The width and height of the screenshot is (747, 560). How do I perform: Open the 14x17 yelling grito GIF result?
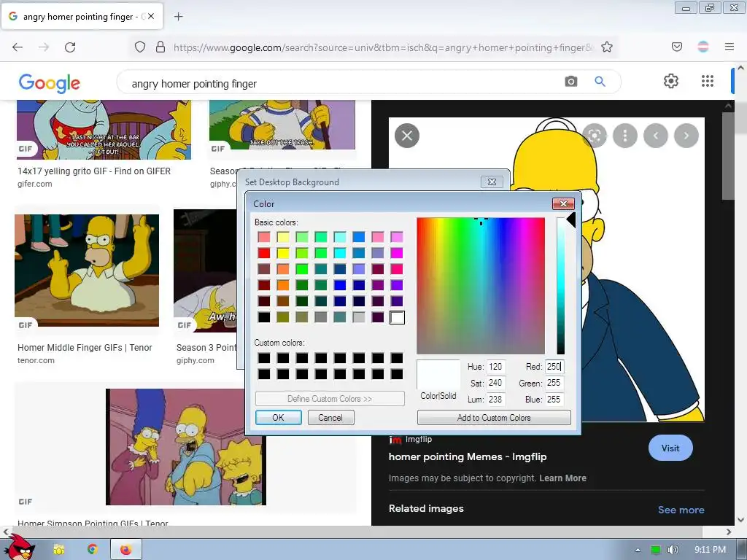(94, 171)
